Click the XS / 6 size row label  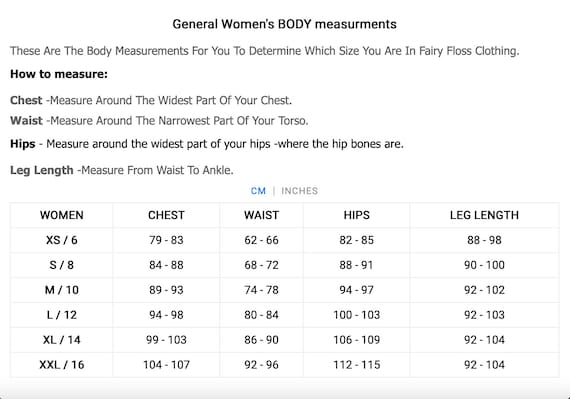[x=62, y=240]
